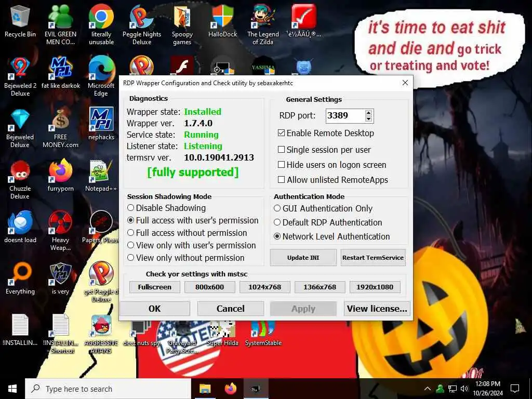Open the Recycle Bin desktop icon

pyautogui.click(x=20, y=21)
